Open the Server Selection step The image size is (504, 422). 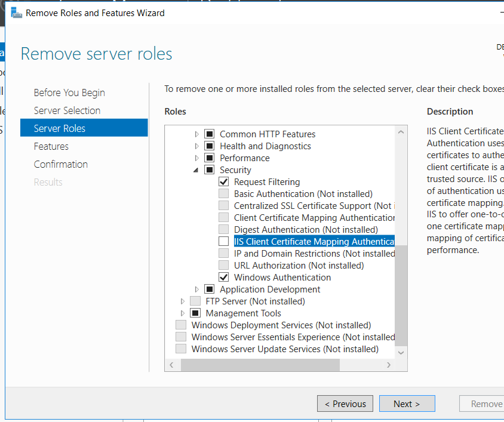tap(67, 110)
